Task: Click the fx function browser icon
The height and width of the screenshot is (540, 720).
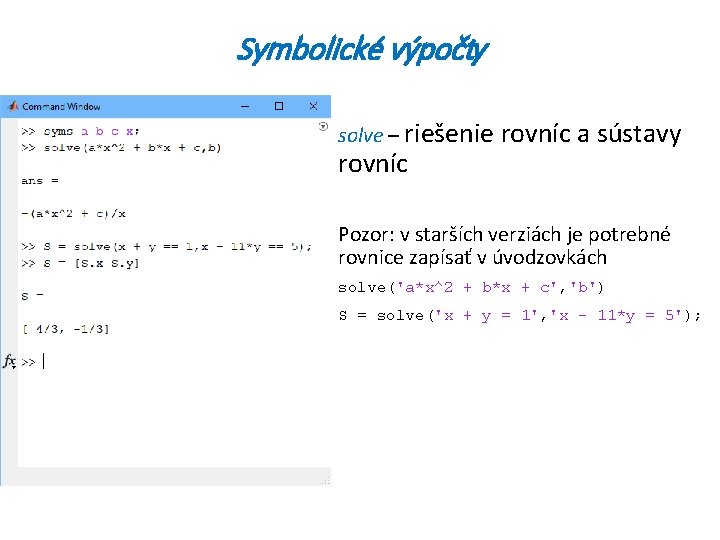Action: click(9, 361)
